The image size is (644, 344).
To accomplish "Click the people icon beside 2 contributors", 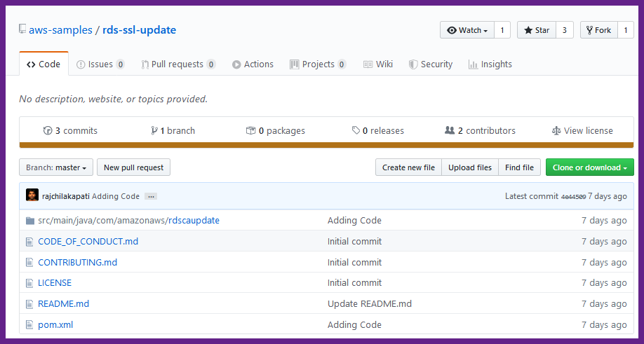I will click(x=450, y=130).
